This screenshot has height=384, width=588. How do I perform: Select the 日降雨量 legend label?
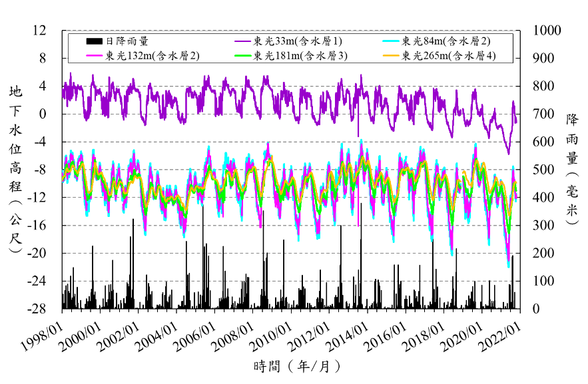tap(127, 41)
